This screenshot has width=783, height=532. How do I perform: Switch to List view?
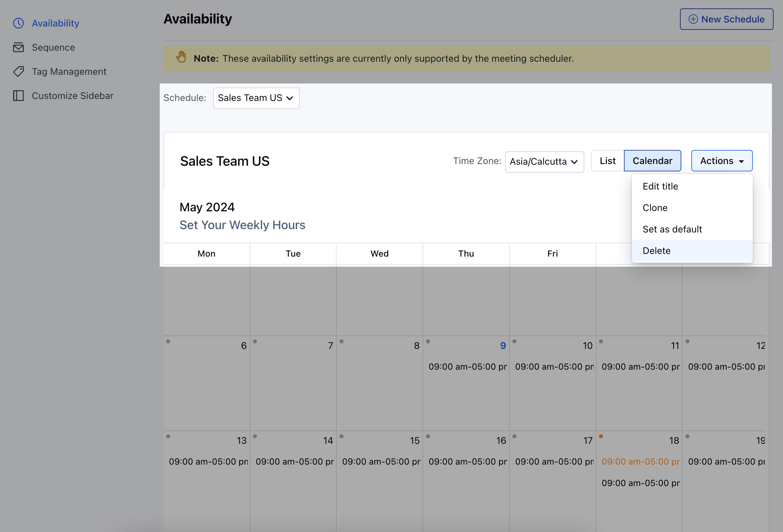607,161
